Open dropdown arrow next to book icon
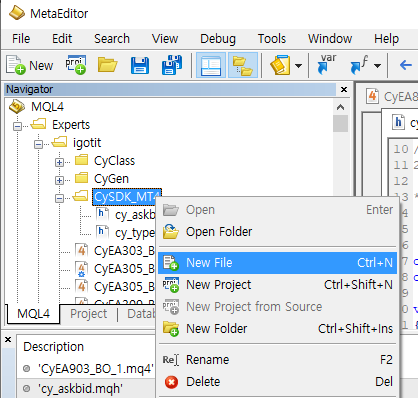This screenshot has width=418, height=398. point(299,65)
